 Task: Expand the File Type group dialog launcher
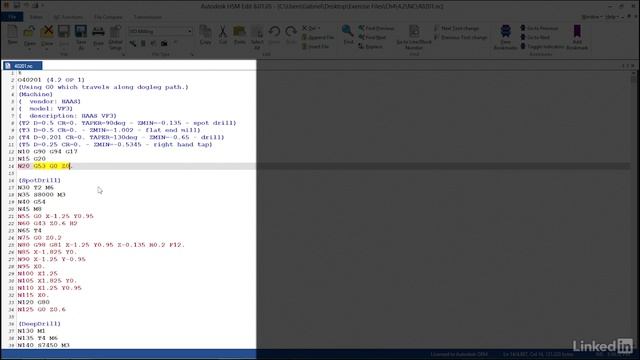[x=191, y=54]
